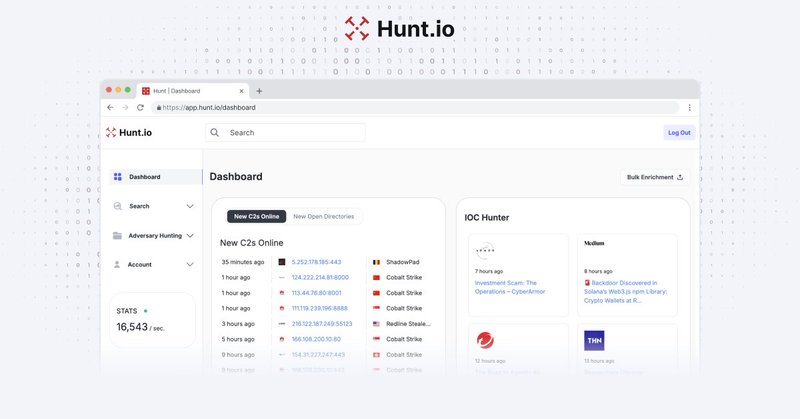Screen dimensions: 800x419
Task: Select the Hunt | Dashboard browser tab
Action: (x=193, y=91)
